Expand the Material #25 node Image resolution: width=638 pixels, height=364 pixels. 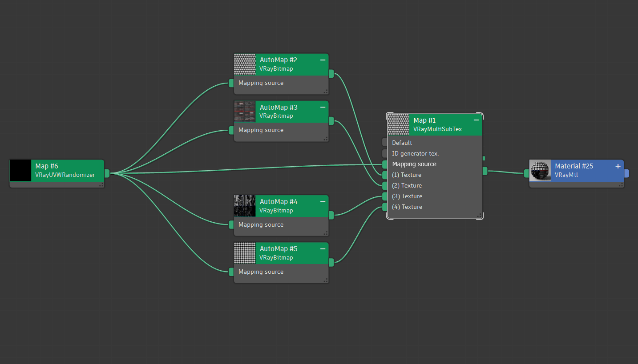click(x=618, y=166)
